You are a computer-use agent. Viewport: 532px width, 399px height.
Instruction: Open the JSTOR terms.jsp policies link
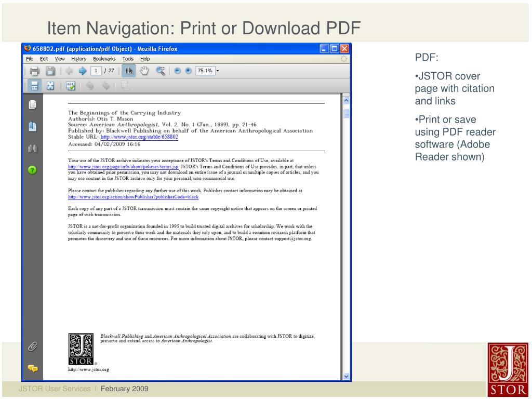(x=123, y=167)
